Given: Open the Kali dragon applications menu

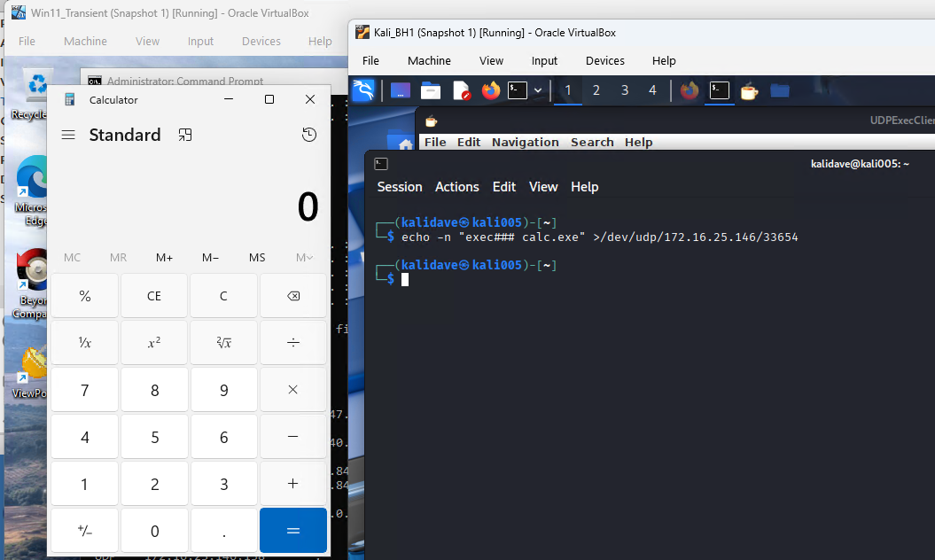Looking at the screenshot, I should pyautogui.click(x=364, y=90).
